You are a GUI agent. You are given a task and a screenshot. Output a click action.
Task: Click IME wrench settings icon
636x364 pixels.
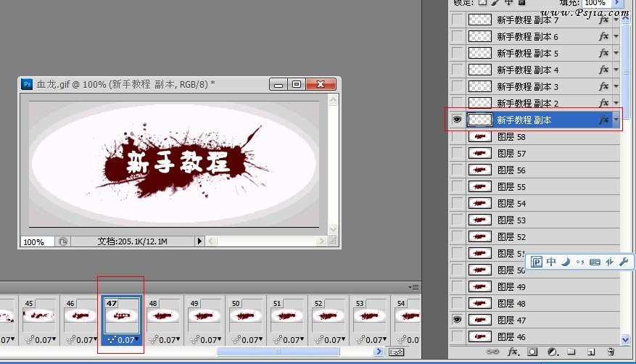(x=624, y=262)
